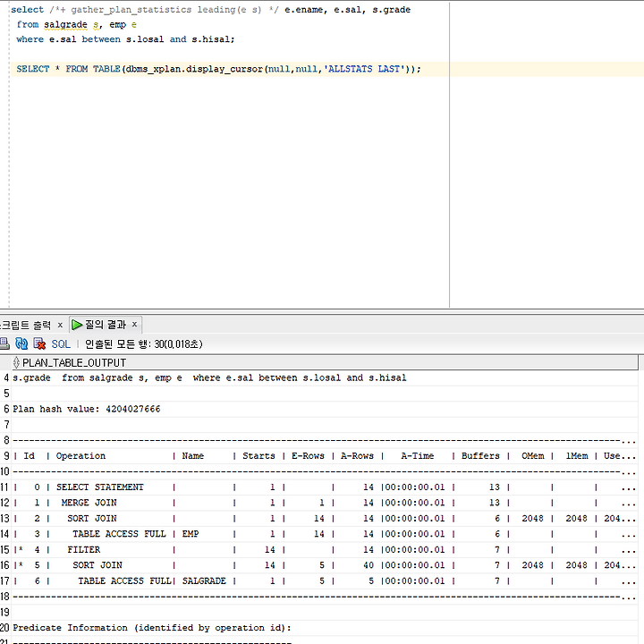Select the row with Plan hash value

click(x=325, y=409)
